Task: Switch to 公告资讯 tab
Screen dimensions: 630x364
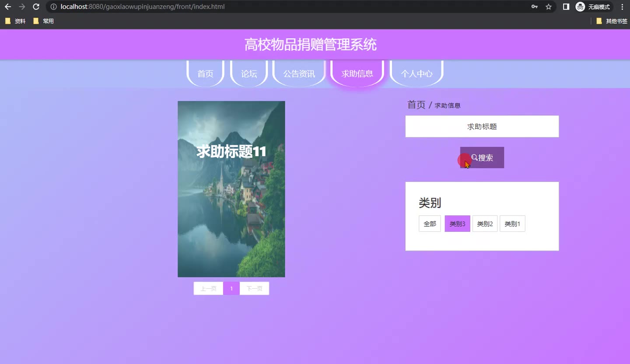Action: point(299,73)
